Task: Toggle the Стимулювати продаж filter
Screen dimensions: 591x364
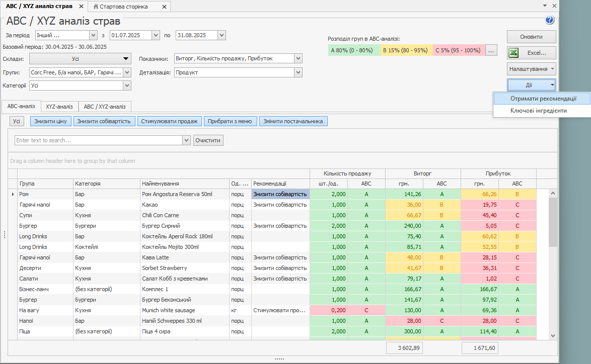Action: (x=170, y=121)
